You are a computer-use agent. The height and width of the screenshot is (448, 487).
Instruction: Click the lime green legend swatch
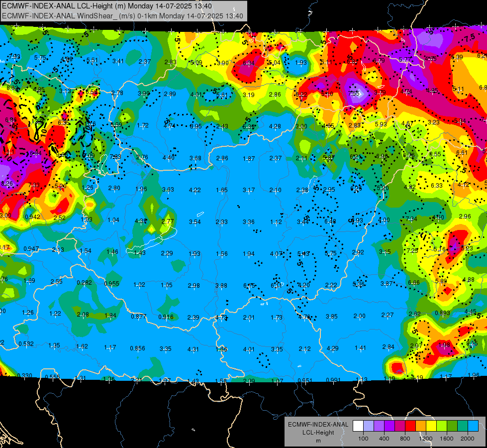click(x=442, y=426)
